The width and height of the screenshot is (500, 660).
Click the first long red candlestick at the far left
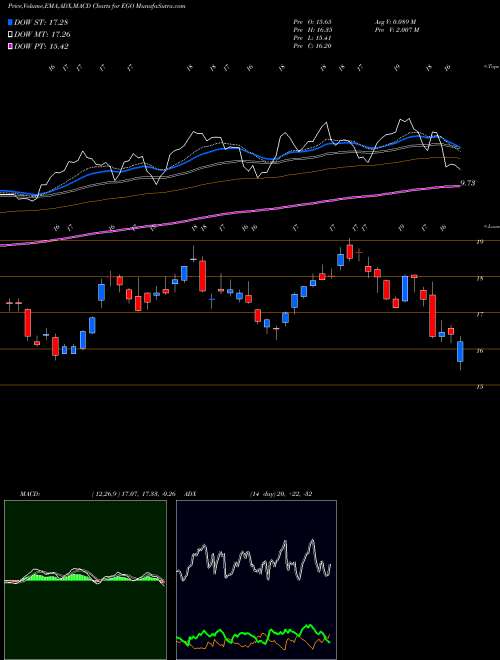[x=27, y=323]
